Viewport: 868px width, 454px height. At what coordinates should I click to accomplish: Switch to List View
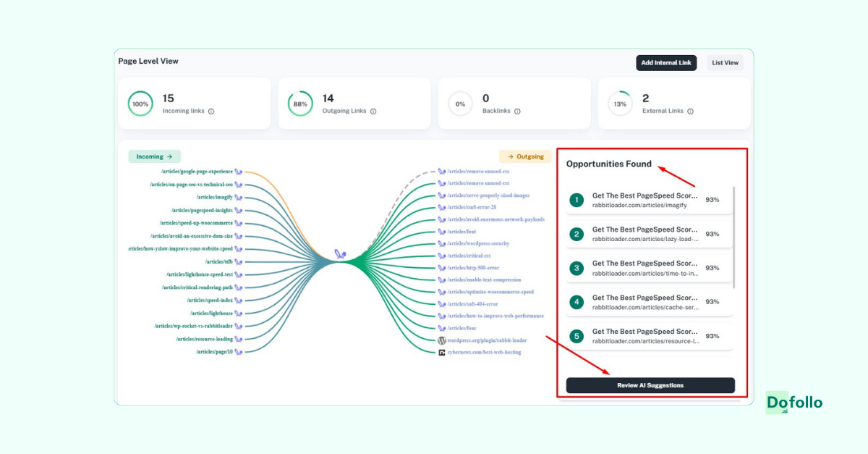[725, 63]
